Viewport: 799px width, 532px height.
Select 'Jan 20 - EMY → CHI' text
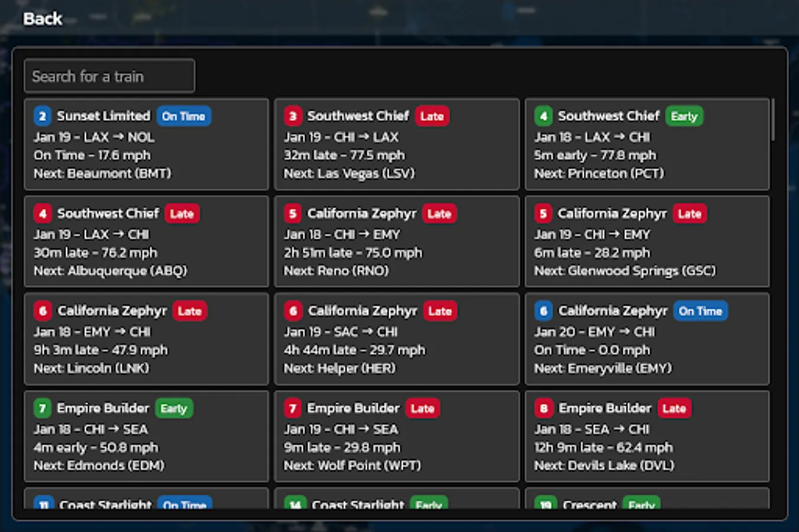[594, 332]
